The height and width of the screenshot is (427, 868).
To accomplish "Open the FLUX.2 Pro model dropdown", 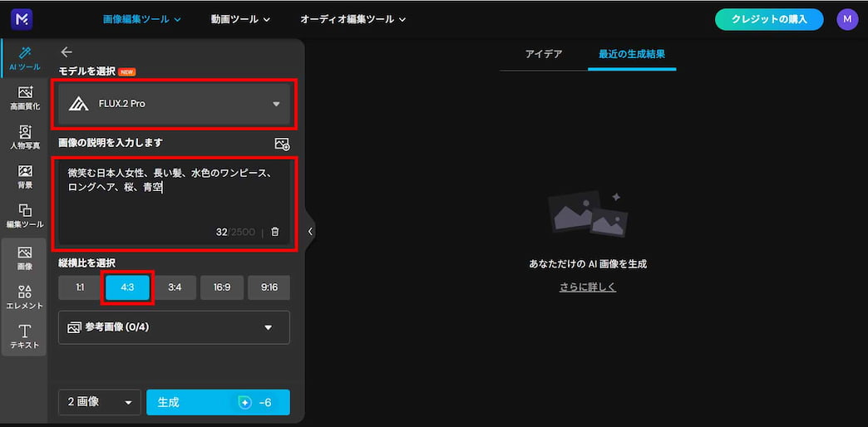I will [x=175, y=104].
